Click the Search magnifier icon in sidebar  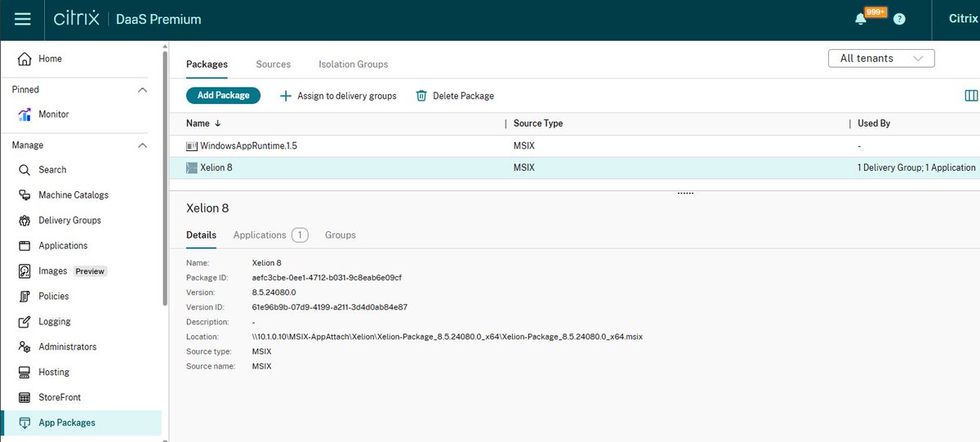[24, 170]
